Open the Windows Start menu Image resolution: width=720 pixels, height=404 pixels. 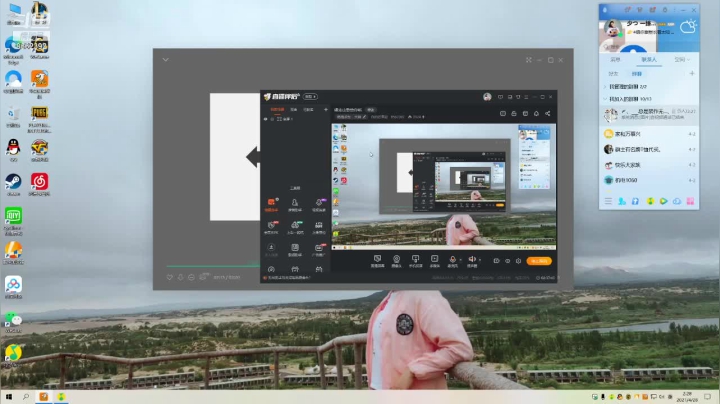pos(9,397)
